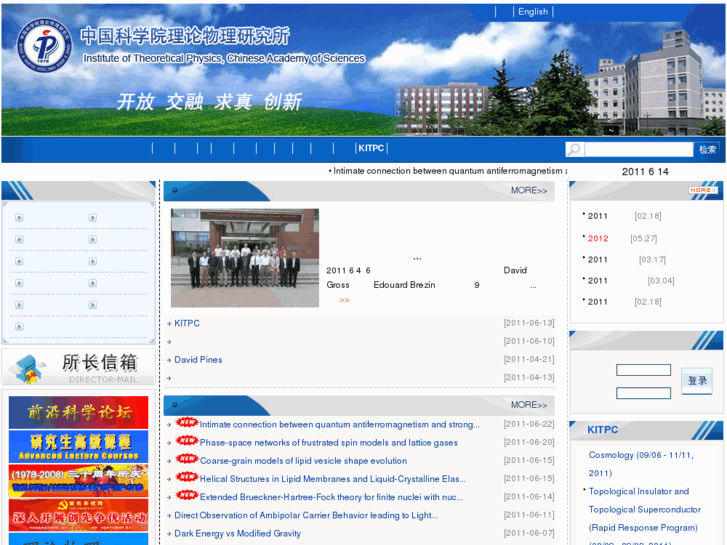Click the search text field
This screenshot has height=545, width=727.
[x=639, y=149]
